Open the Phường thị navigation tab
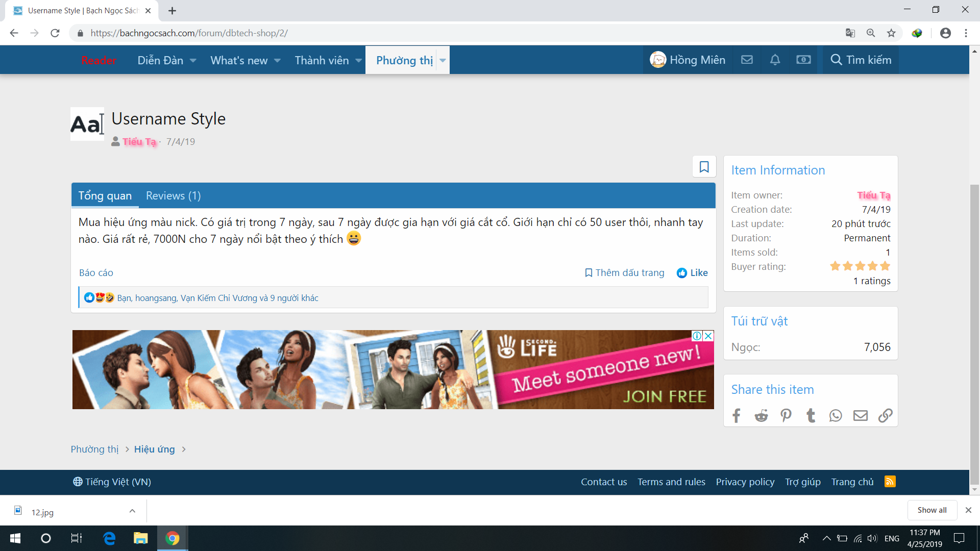Image resolution: width=980 pixels, height=551 pixels. pos(404,60)
